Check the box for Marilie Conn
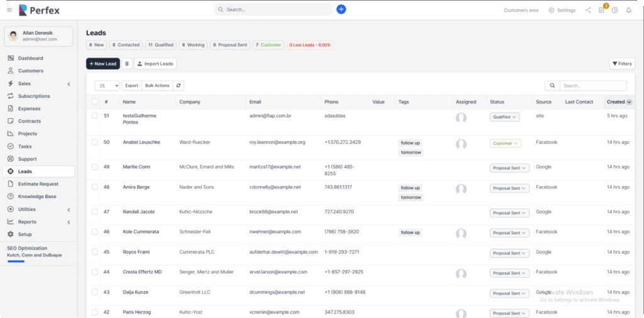Image resolution: width=644 pixels, height=318 pixels. 95,167
